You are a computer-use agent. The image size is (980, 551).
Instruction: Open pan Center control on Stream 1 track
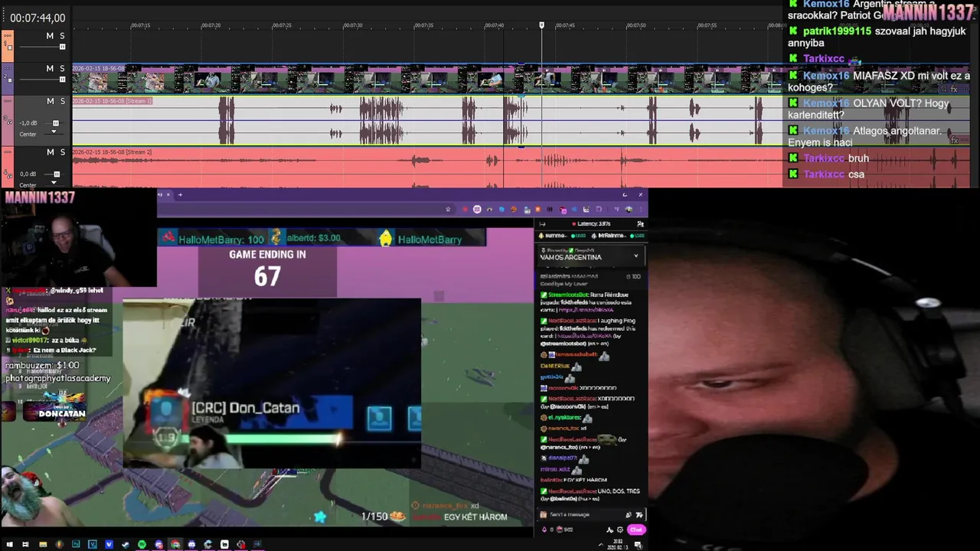tap(54, 132)
